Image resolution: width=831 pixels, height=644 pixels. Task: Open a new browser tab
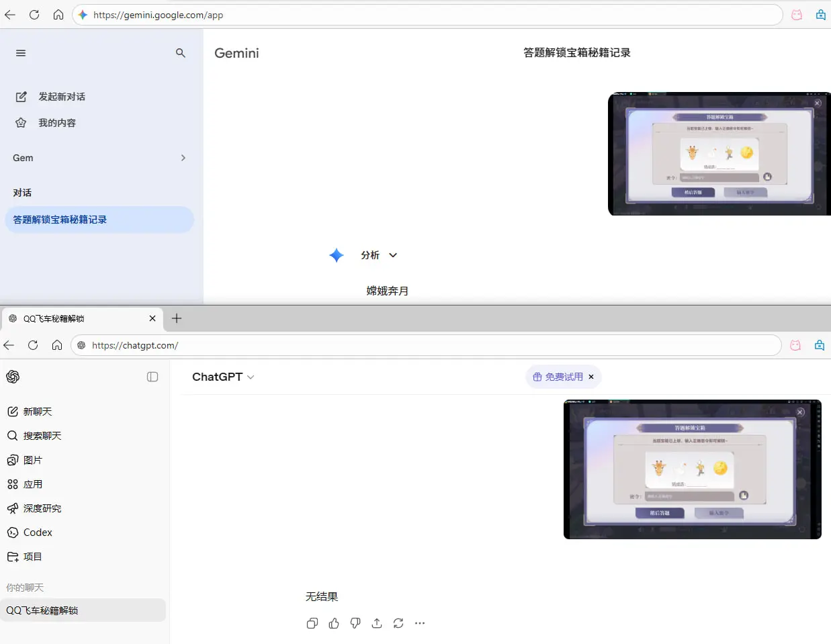pos(177,318)
